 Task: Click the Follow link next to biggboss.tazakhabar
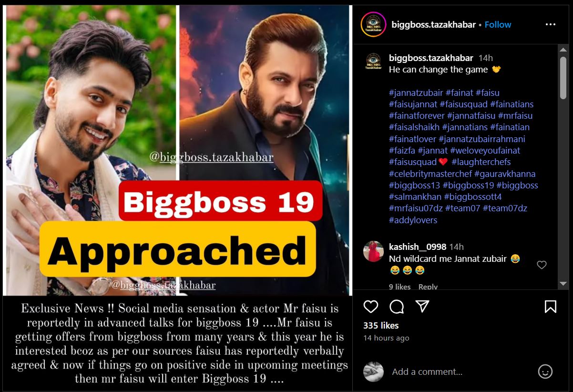click(498, 24)
